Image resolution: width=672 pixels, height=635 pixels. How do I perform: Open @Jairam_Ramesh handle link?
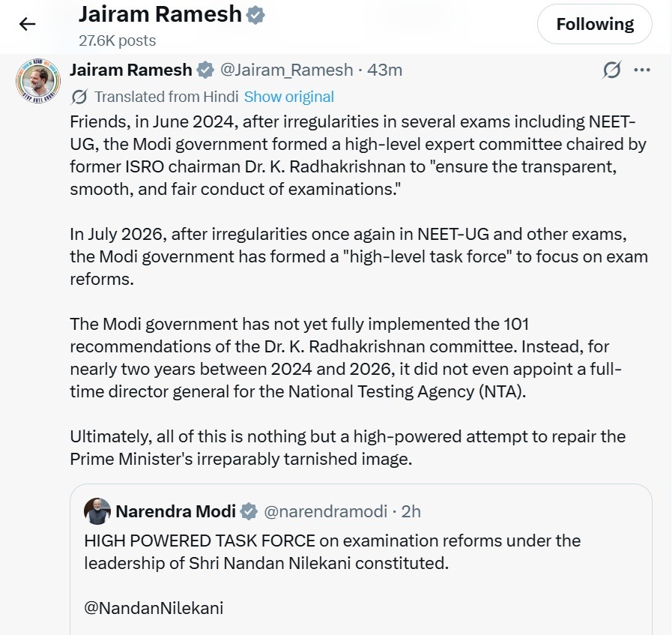pos(287,70)
